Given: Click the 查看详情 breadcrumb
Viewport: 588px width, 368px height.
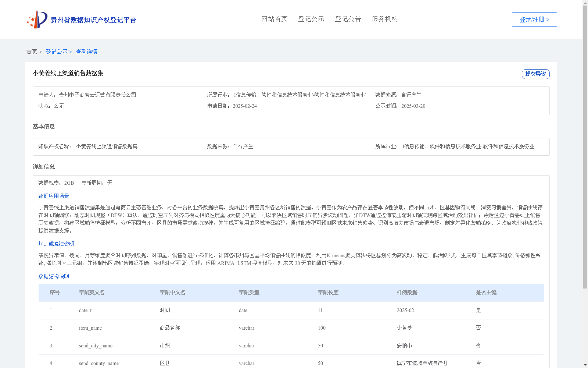Looking at the screenshot, I should pyautogui.click(x=87, y=52).
